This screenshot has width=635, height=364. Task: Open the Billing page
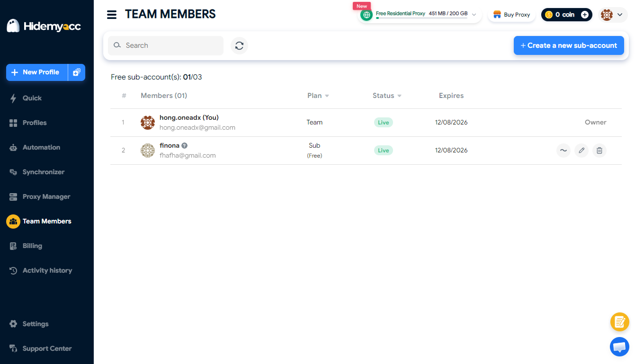[26, 246]
